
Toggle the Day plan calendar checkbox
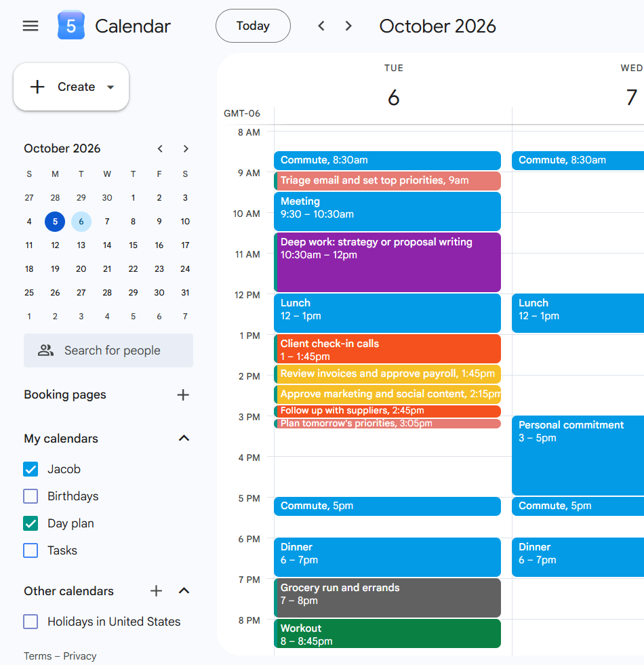point(31,523)
